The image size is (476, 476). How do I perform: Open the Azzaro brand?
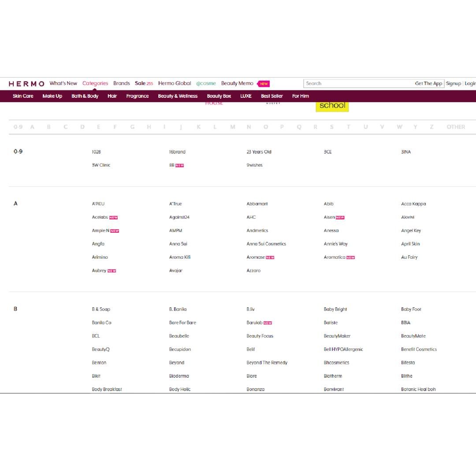pyautogui.click(x=253, y=271)
